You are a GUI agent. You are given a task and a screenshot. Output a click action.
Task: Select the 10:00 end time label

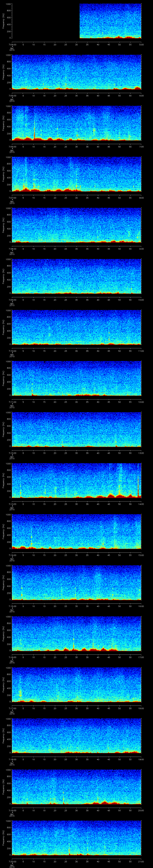(x=141, y=300)
